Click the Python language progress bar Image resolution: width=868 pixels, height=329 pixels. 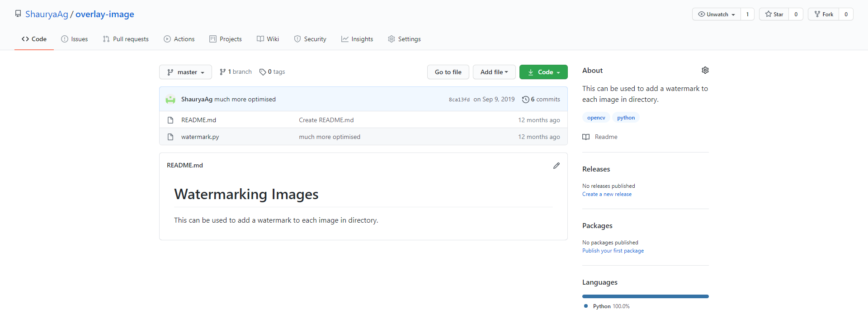pos(646,296)
